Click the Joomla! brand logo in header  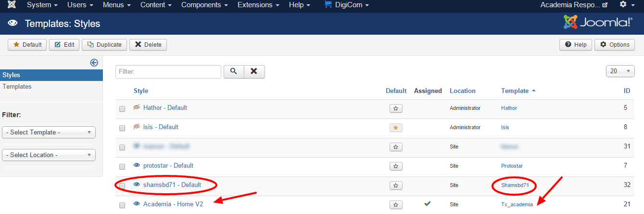point(598,22)
